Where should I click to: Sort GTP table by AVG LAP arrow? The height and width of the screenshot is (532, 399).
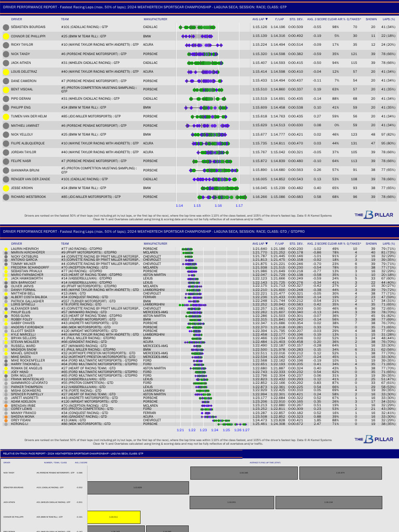(267, 19)
